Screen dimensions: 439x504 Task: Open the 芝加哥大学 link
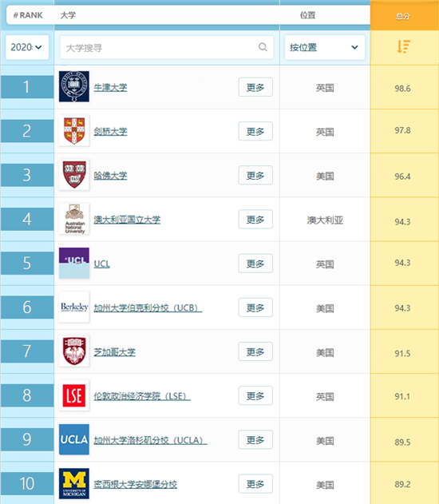[115, 352]
